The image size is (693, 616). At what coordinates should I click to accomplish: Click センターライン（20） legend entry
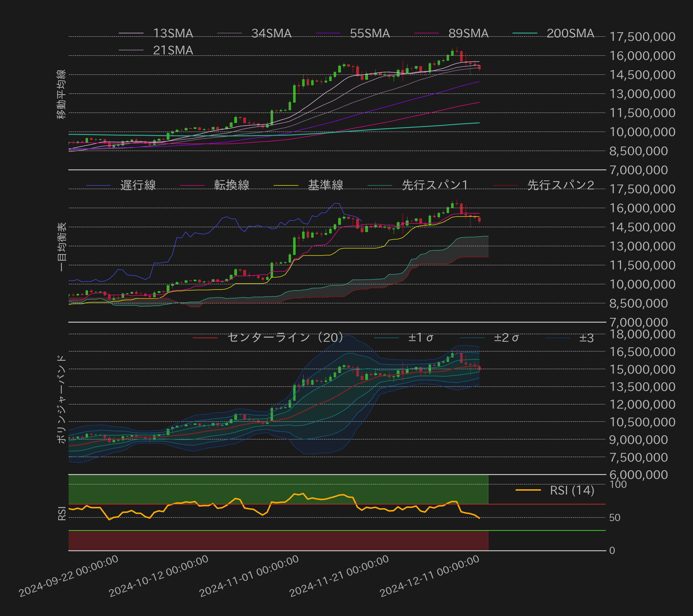(285, 337)
